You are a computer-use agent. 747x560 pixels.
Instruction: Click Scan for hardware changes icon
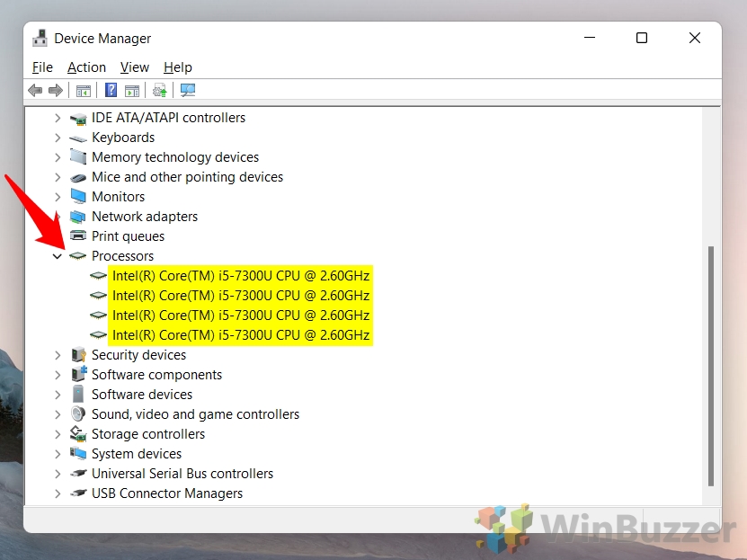[x=188, y=90]
